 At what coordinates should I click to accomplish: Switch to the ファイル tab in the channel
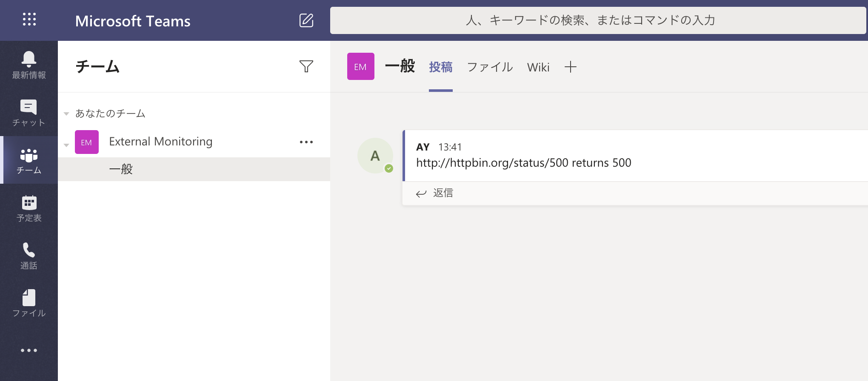pyautogui.click(x=490, y=67)
